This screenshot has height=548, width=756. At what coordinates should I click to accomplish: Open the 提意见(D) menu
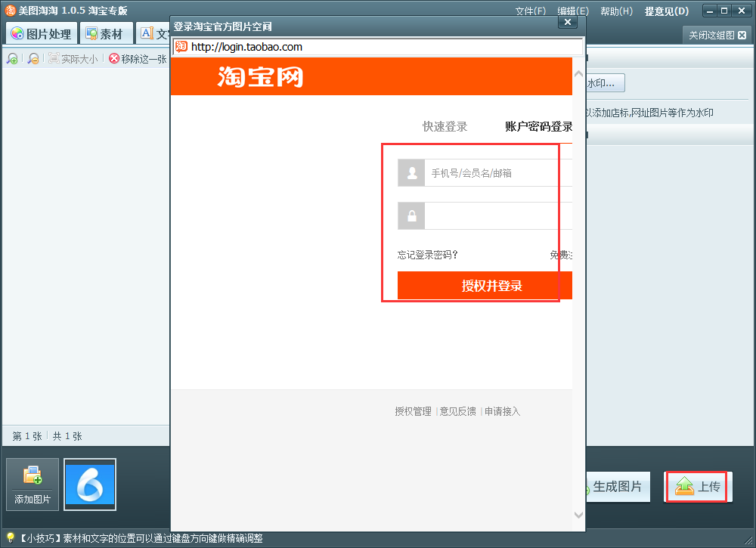pyautogui.click(x=667, y=11)
